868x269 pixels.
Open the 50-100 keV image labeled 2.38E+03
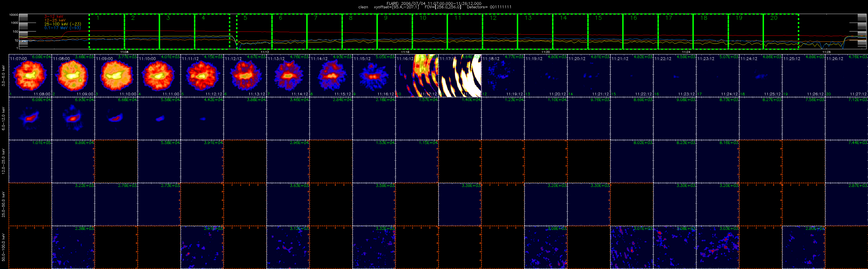pyautogui.click(x=73, y=247)
